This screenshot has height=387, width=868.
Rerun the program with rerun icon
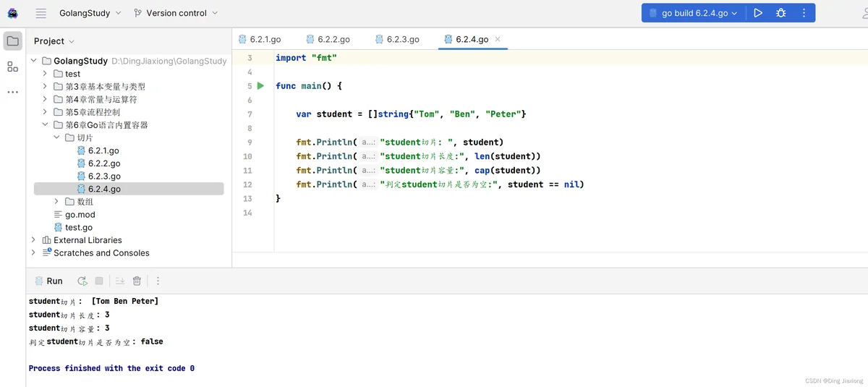pyautogui.click(x=82, y=281)
